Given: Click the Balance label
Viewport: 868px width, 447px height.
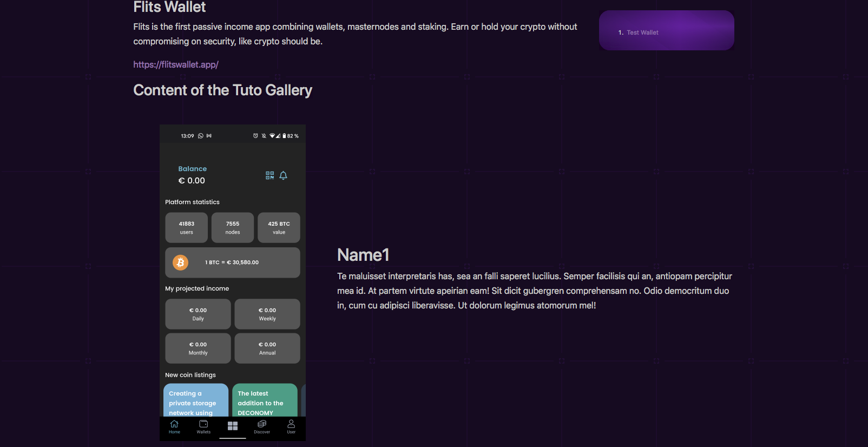Looking at the screenshot, I should (x=193, y=169).
